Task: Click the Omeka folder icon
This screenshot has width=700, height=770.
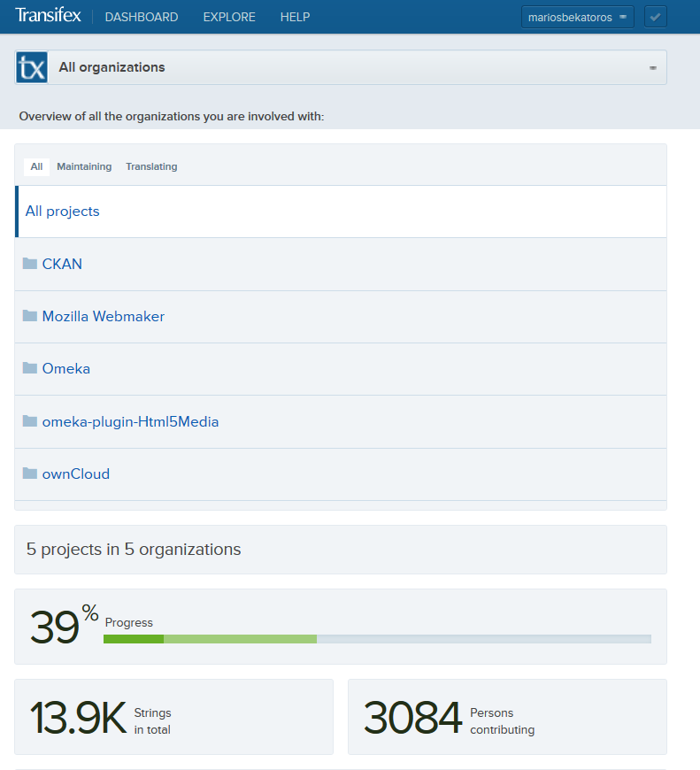Action: [x=30, y=368]
